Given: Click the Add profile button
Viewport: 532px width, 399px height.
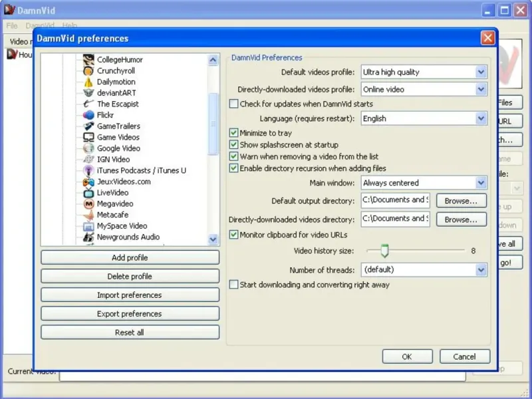Looking at the screenshot, I should point(130,257).
